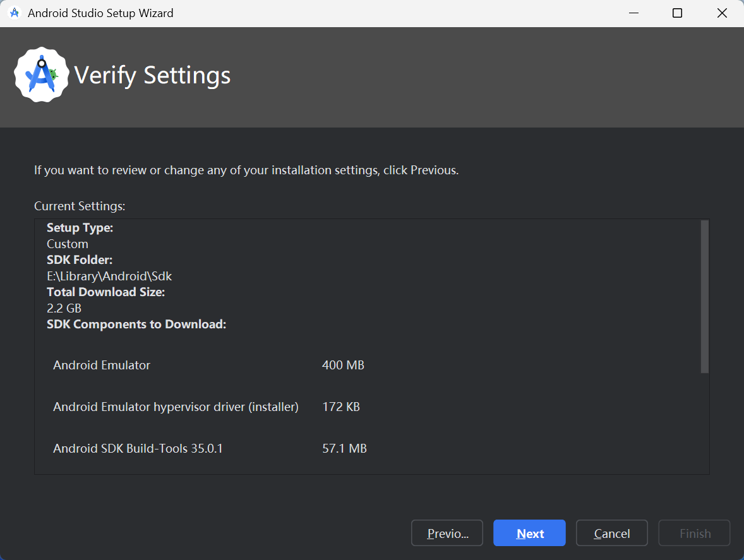The image size is (744, 560).
Task: Click the 'Setup Type:' heading
Action: [x=80, y=228]
